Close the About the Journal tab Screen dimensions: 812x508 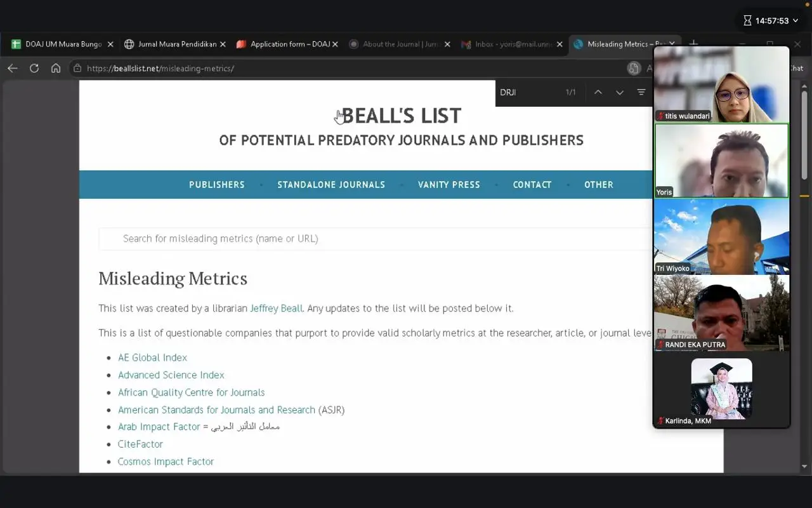point(447,44)
